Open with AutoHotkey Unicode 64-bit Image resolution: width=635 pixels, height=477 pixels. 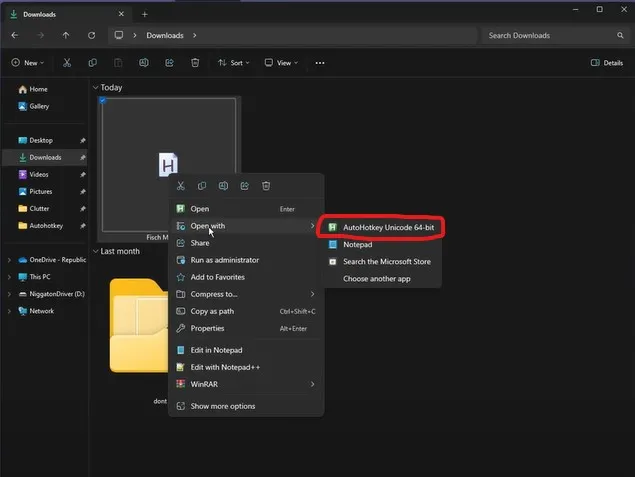[x=382, y=228]
